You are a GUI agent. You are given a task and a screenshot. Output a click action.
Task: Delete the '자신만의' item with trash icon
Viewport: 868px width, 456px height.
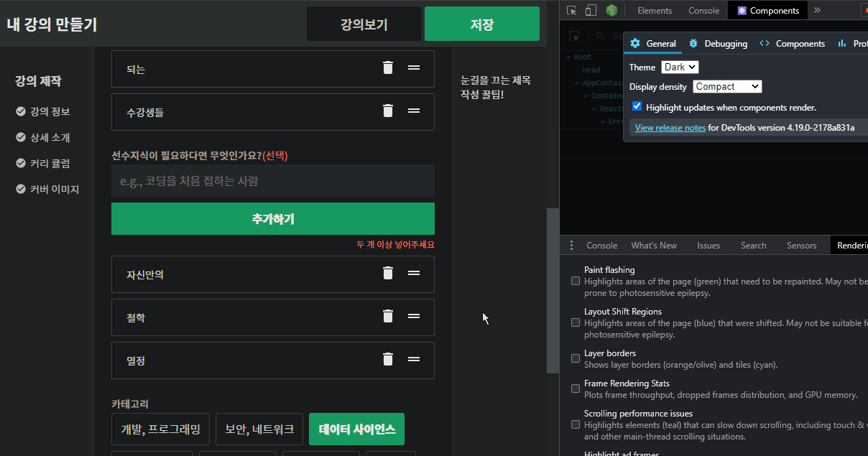pos(388,273)
